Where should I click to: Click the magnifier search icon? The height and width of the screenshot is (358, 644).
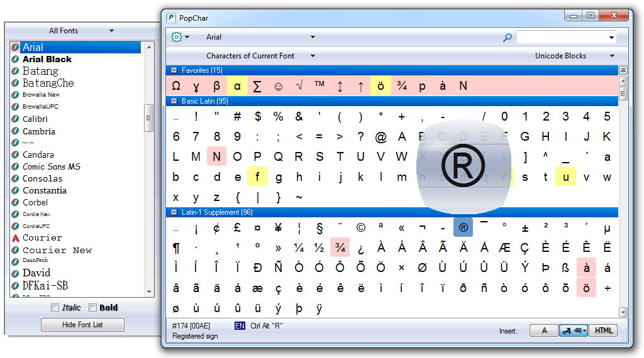tap(508, 37)
